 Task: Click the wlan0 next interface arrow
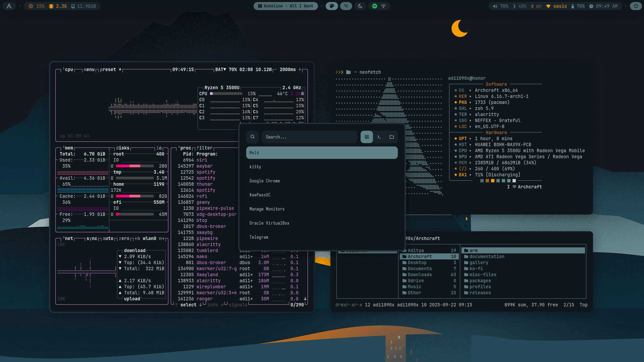pyautogui.click(x=162, y=239)
